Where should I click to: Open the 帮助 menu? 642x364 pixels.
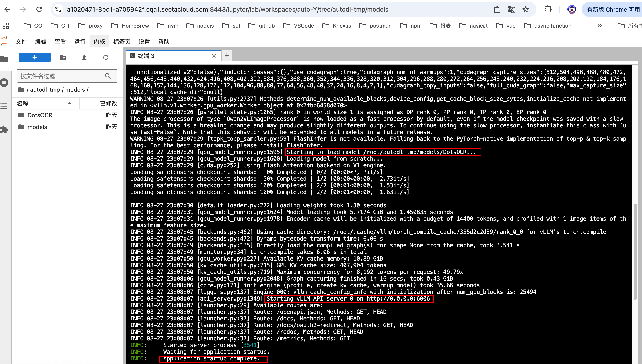pyautogui.click(x=164, y=42)
